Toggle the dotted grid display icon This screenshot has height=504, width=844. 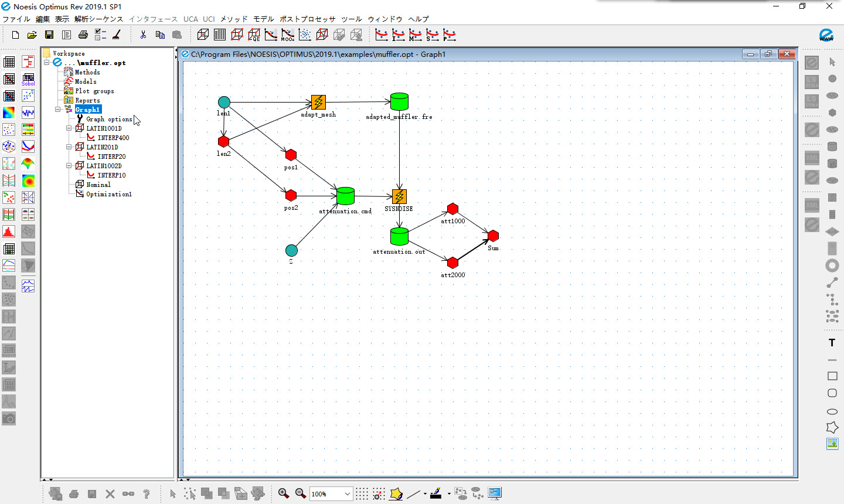click(362, 493)
